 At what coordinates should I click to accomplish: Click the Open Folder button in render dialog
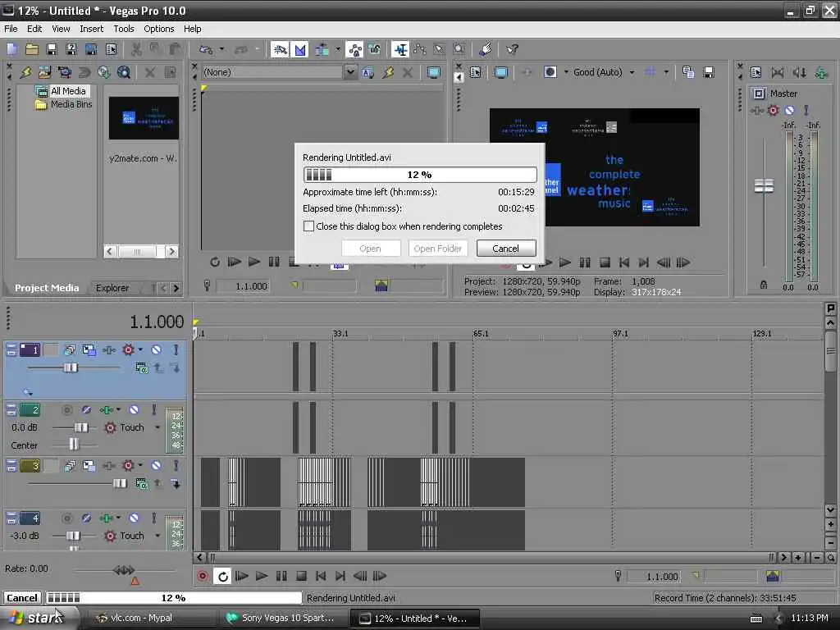(x=438, y=249)
